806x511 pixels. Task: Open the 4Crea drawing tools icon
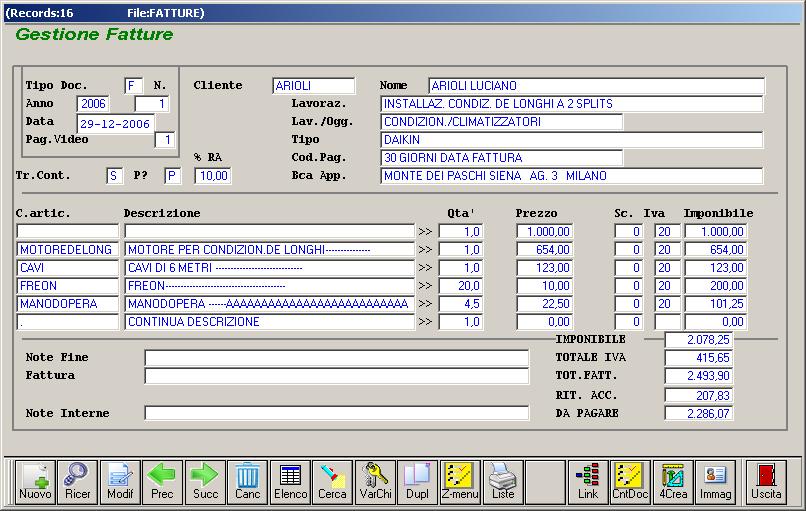(x=673, y=481)
